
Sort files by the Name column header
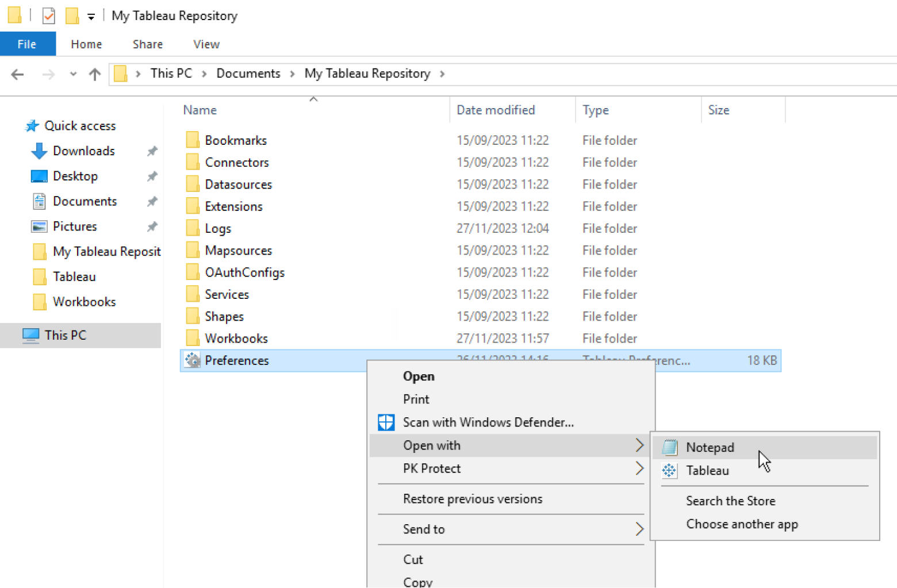pyautogui.click(x=200, y=110)
